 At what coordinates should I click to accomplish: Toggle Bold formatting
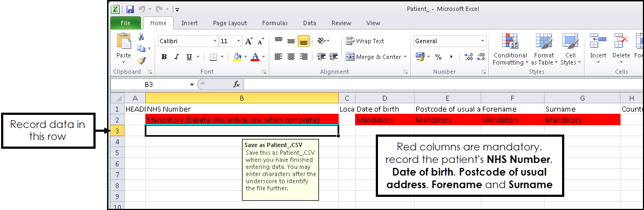point(164,57)
